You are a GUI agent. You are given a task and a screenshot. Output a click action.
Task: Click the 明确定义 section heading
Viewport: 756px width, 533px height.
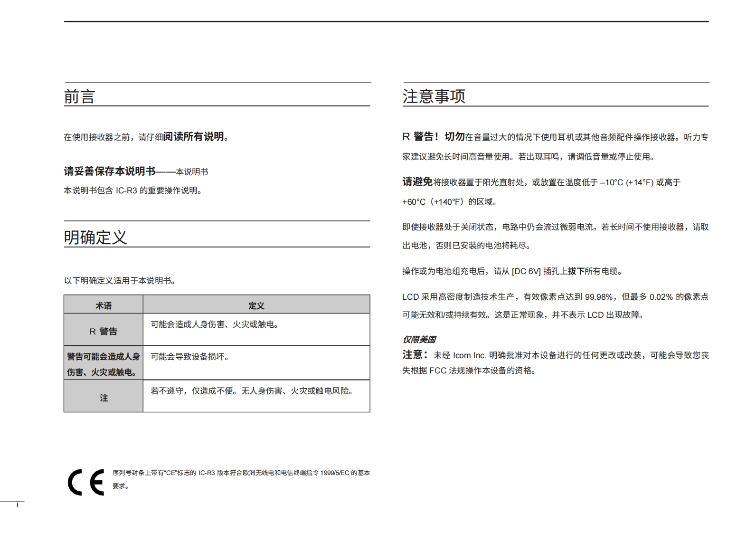point(95,237)
